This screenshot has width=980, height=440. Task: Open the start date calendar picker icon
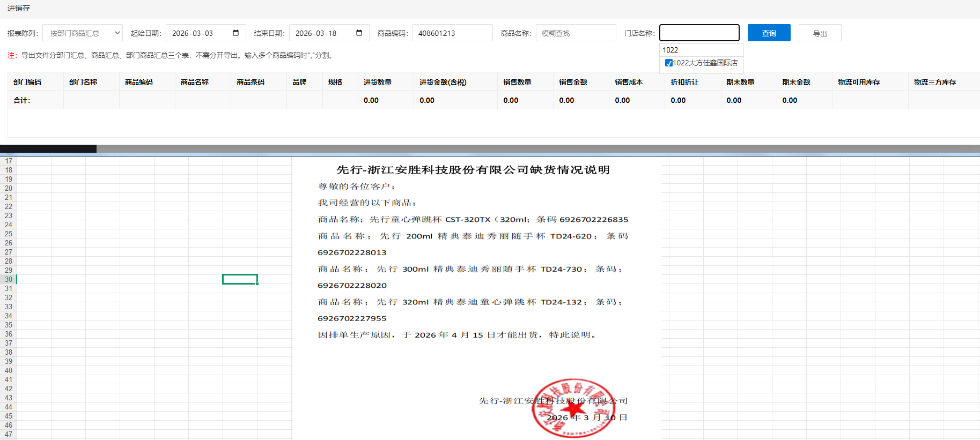click(x=235, y=33)
